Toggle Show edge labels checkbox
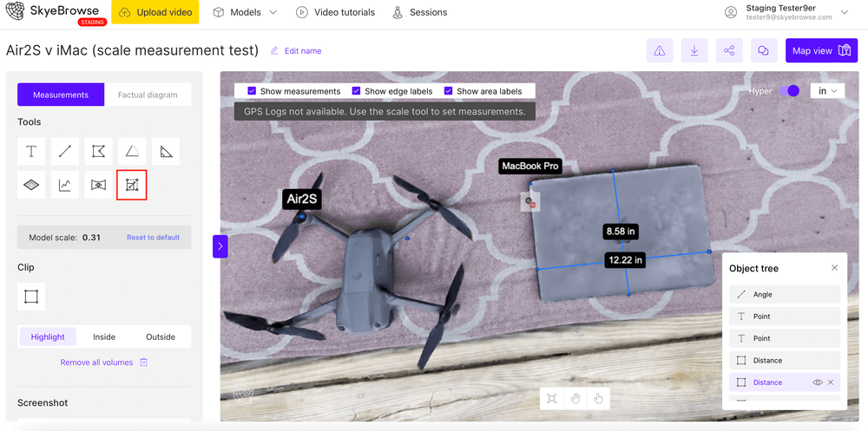 click(356, 91)
